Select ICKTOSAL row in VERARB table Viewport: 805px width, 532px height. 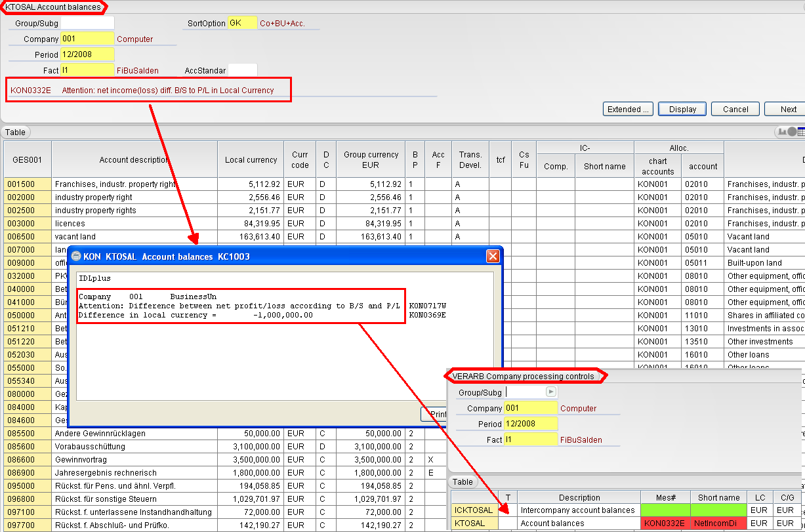pos(474,510)
